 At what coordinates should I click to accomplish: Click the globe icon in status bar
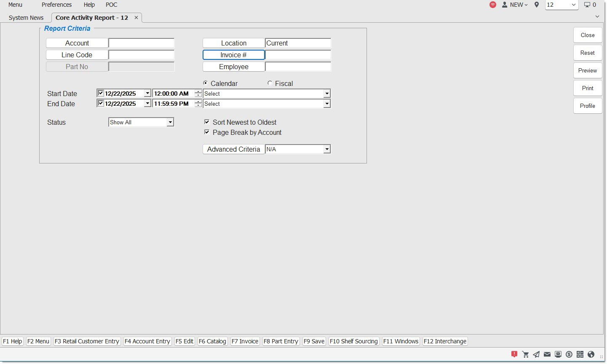click(x=591, y=354)
